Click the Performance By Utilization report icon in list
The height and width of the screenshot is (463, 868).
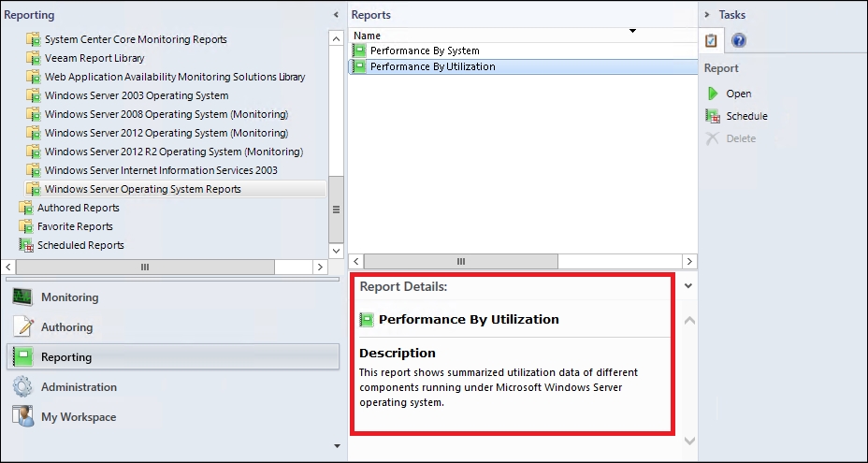[x=360, y=67]
